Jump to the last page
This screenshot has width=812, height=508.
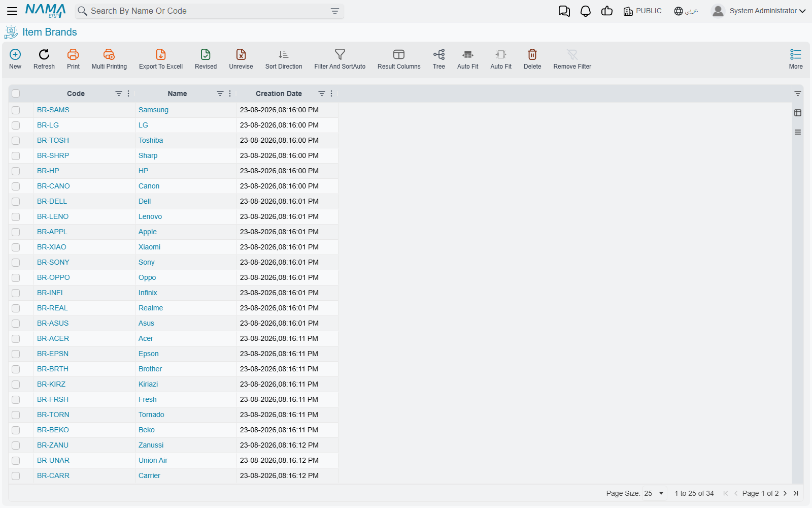click(796, 493)
